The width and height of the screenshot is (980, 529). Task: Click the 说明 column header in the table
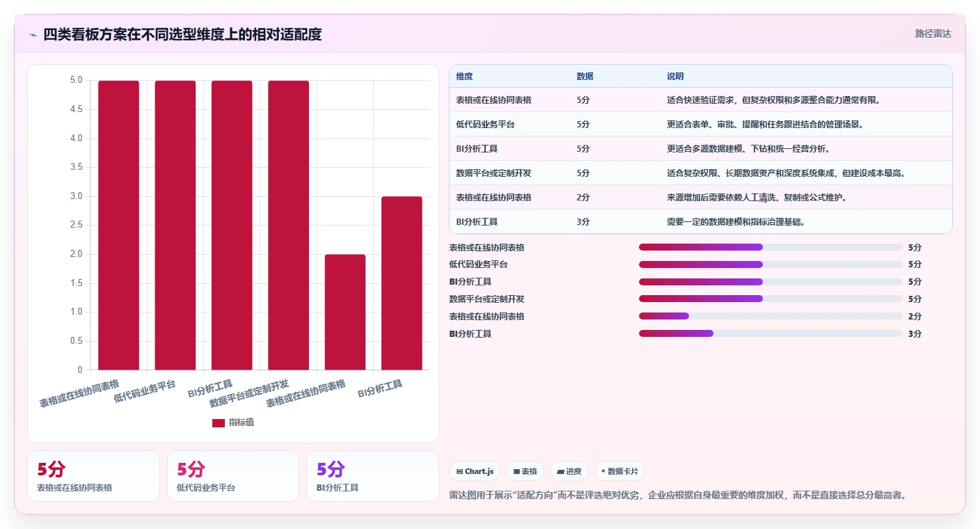[x=675, y=77]
